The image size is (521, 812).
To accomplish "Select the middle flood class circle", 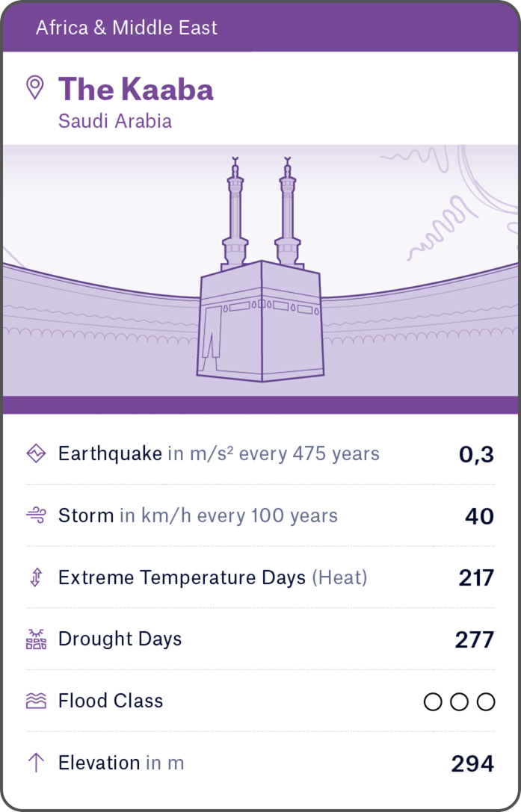I will [x=460, y=701].
